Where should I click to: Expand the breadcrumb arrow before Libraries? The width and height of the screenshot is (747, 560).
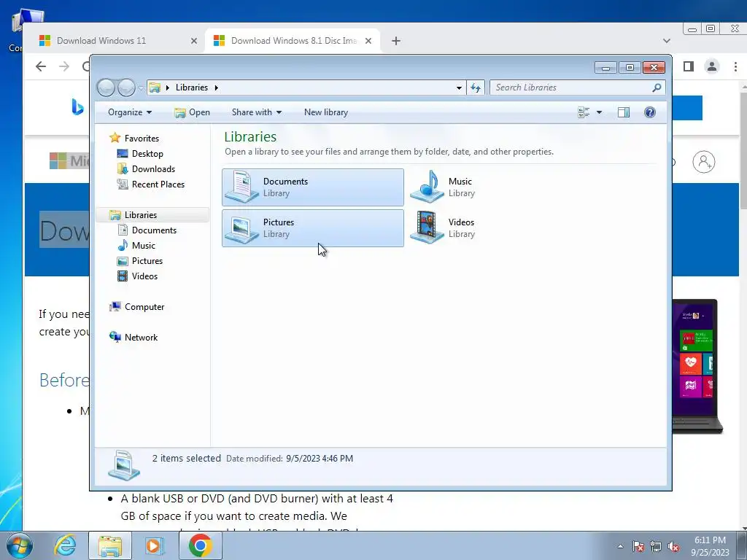168,87
